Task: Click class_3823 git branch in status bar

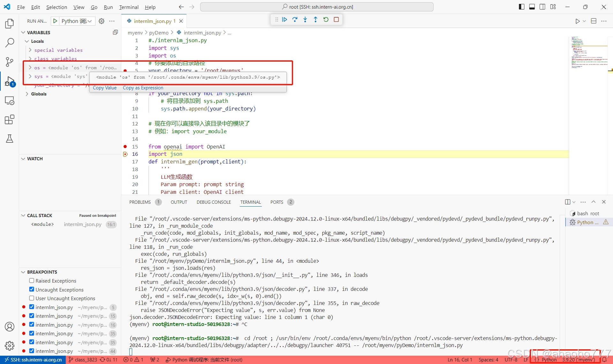Action: coord(83,360)
